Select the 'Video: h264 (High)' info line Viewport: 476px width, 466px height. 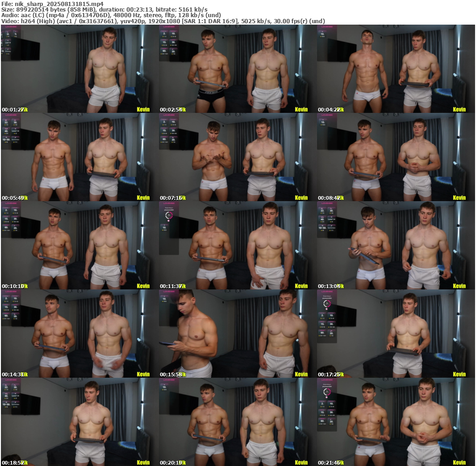click(163, 21)
